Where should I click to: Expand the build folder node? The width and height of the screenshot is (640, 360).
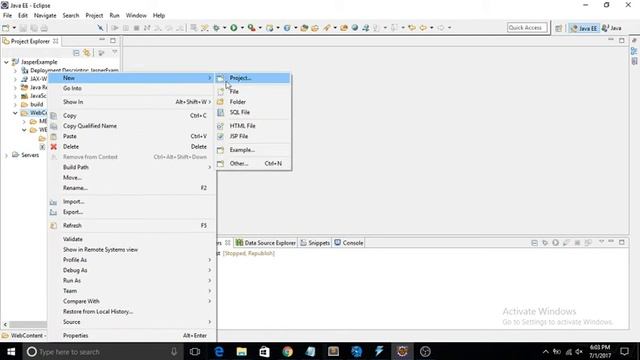coord(15,104)
